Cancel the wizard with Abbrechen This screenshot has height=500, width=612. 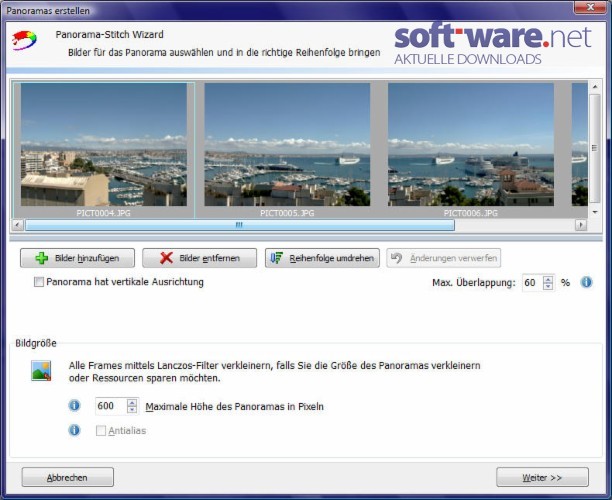(x=68, y=477)
